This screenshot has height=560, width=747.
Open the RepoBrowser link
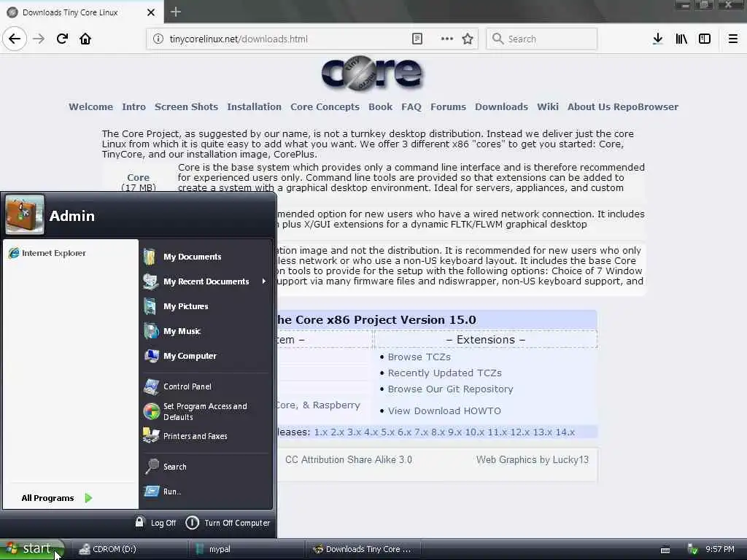pyautogui.click(x=646, y=106)
